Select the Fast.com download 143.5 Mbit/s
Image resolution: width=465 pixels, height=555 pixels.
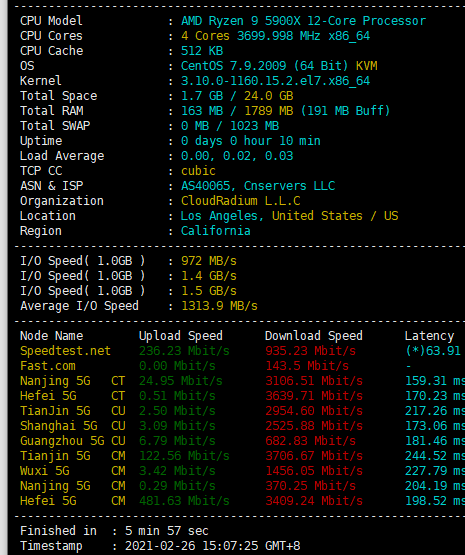pyautogui.click(x=307, y=366)
